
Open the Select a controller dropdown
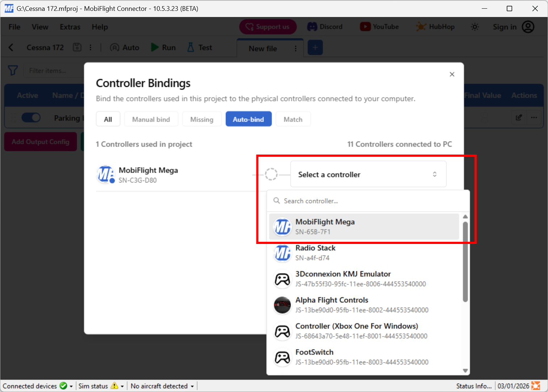368,174
